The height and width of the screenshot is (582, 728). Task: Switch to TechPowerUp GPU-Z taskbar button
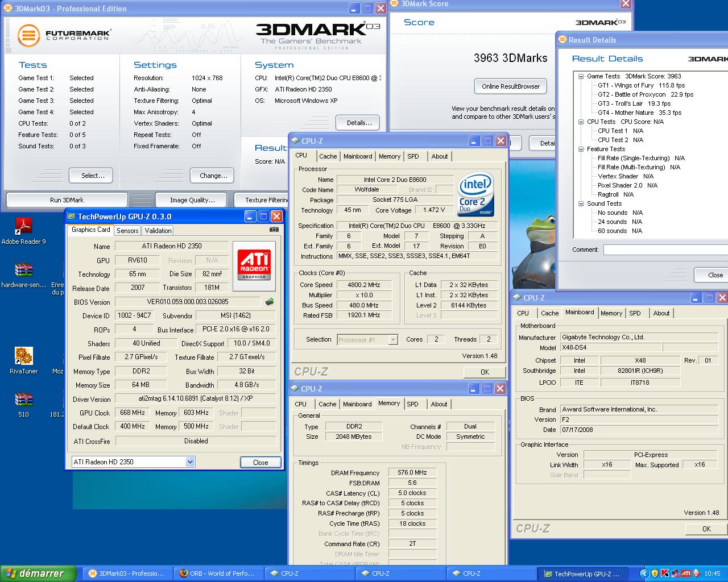pos(582,573)
